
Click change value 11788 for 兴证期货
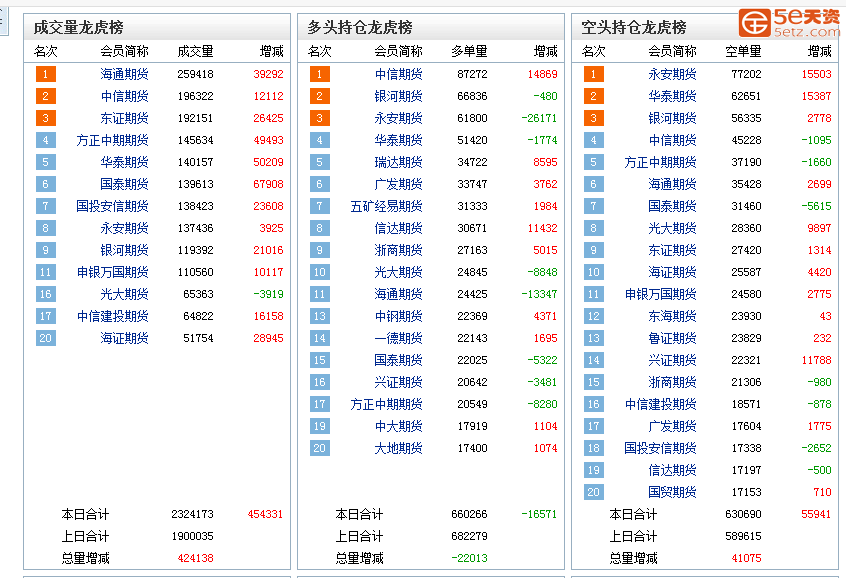pyautogui.click(x=816, y=360)
